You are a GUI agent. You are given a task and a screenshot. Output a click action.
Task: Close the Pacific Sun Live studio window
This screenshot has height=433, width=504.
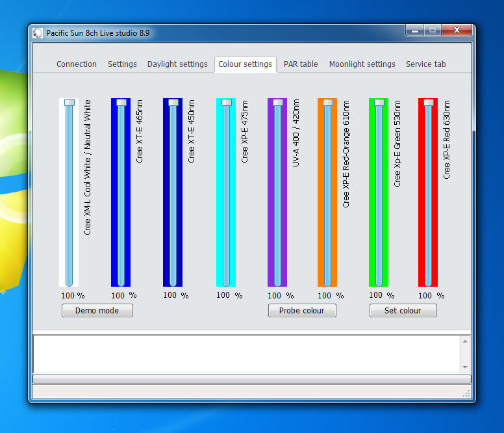457,31
